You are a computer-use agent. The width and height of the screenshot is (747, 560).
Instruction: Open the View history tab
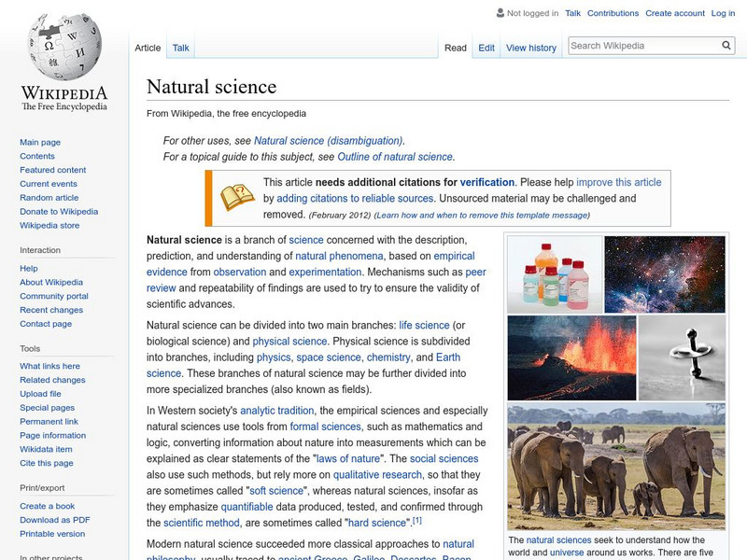click(x=530, y=48)
